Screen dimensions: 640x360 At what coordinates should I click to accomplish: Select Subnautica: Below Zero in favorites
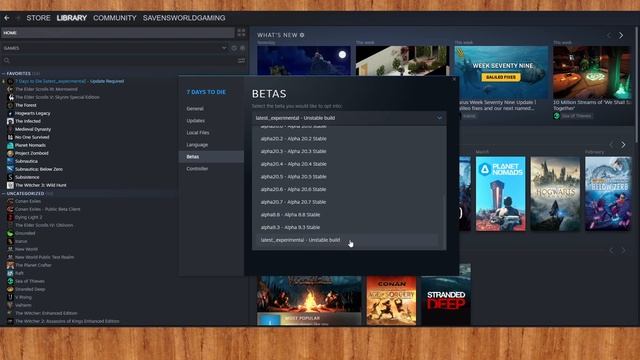click(39, 169)
